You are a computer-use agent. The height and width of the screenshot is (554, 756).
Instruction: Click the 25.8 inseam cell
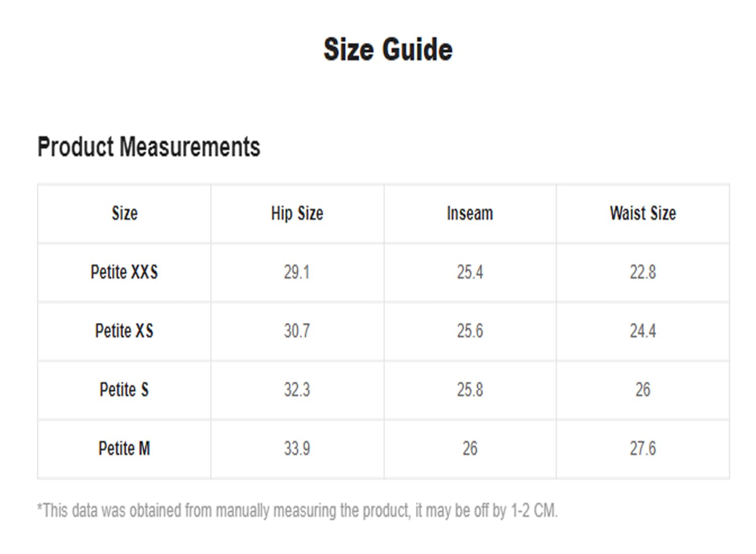470,390
